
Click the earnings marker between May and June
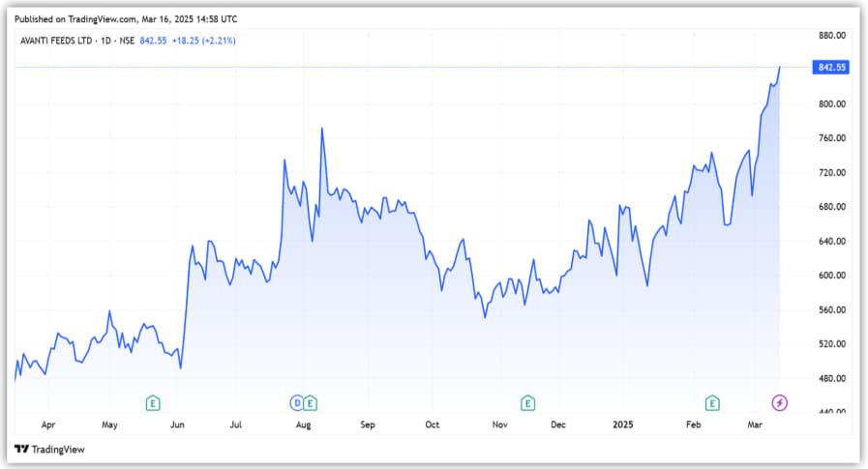tap(153, 402)
